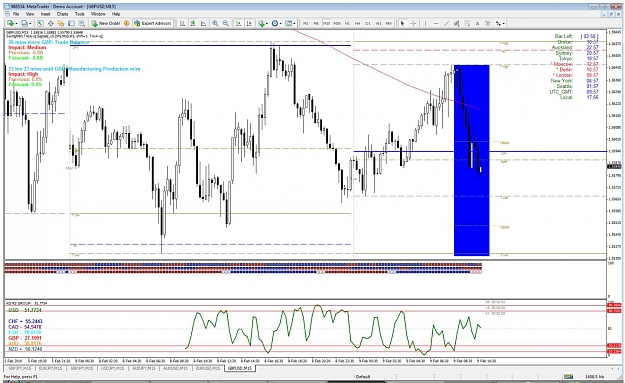This screenshot has height=383, width=625.
Task: Open the Window menu
Action: click(x=98, y=14)
